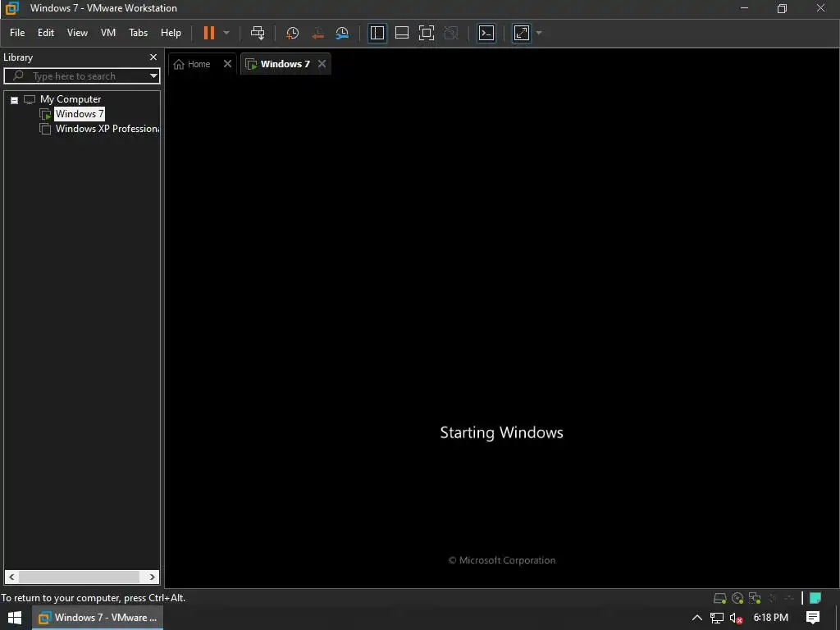
Task: Click the dimmed device icon next to USB
Action: click(x=789, y=598)
